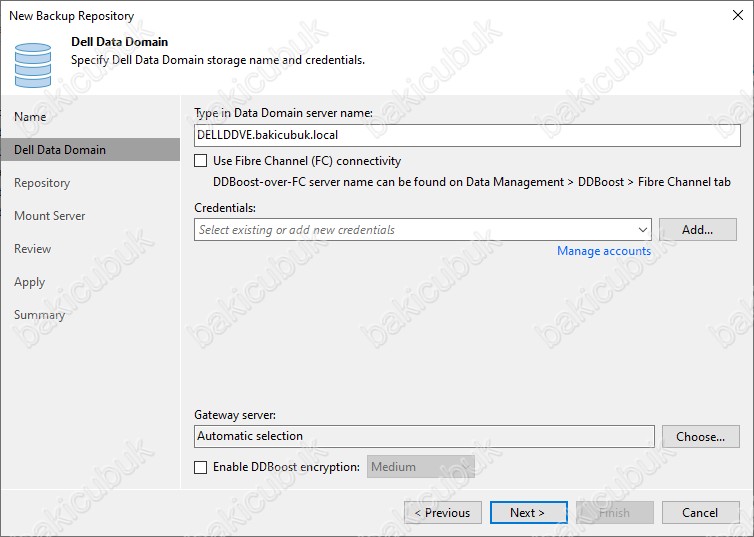Proceed with the Next button
The height and width of the screenshot is (537, 754).
[x=528, y=513]
